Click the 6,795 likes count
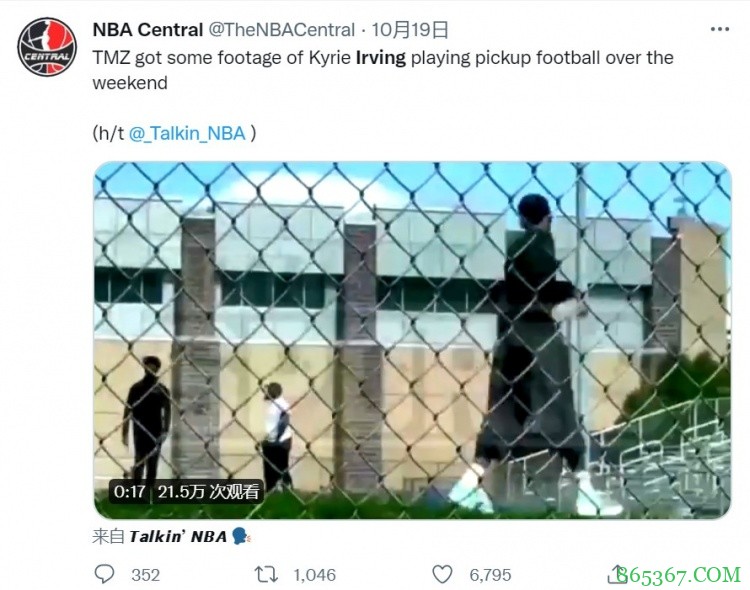 tap(490, 575)
